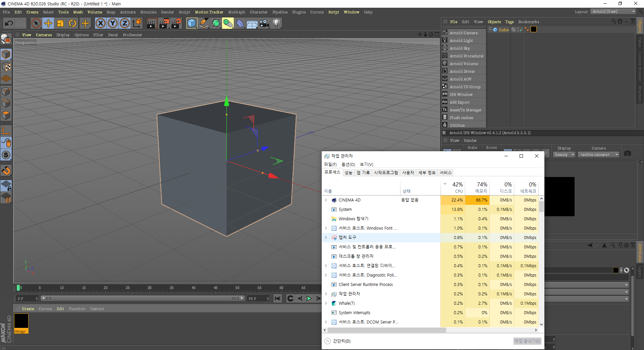Click the spline Pen tool icon
Screen dimensions: 644x350
coord(204,23)
